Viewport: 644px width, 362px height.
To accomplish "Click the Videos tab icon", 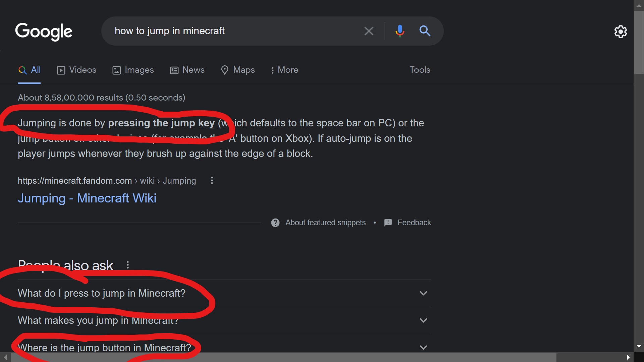I will 61,70.
